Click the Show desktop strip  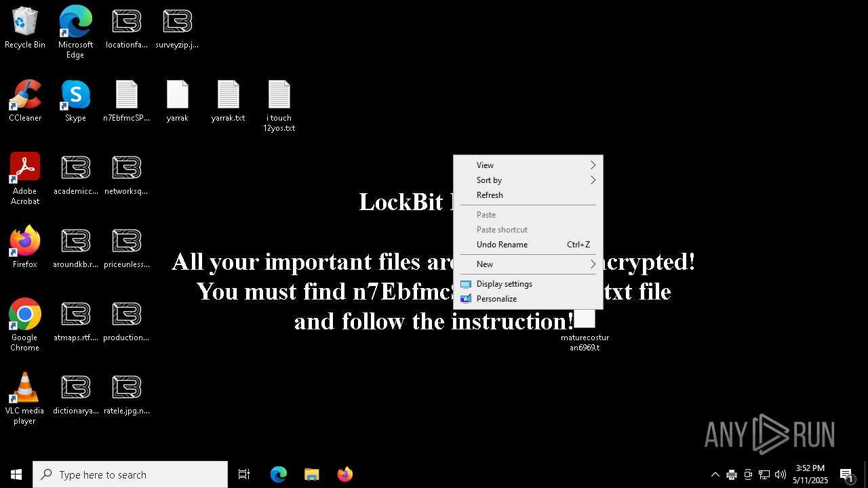coord(866,474)
